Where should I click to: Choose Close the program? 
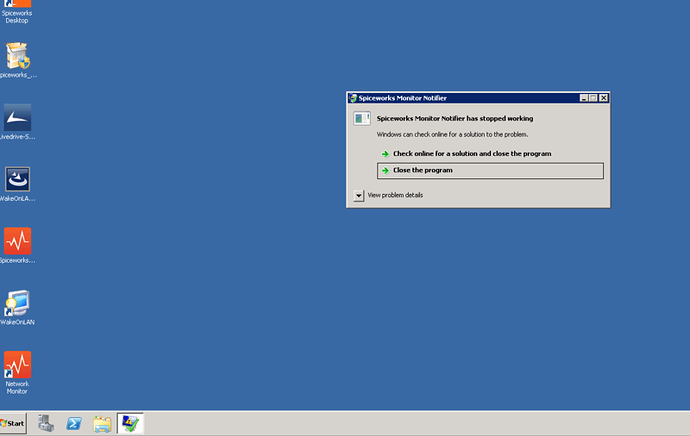[490, 171]
